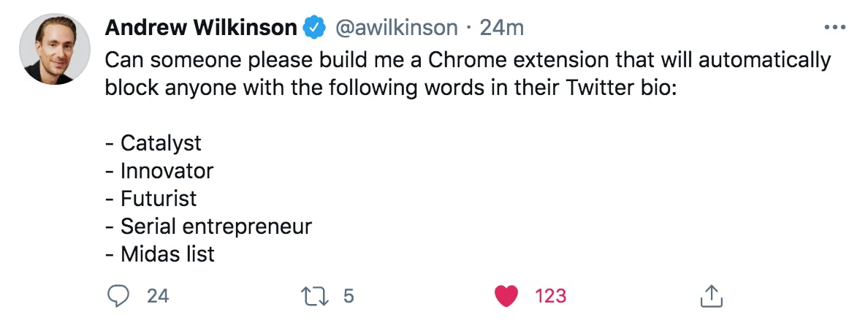Unlike the tweet via the red heart
Image resolution: width=868 pixels, height=323 pixels.
(506, 297)
